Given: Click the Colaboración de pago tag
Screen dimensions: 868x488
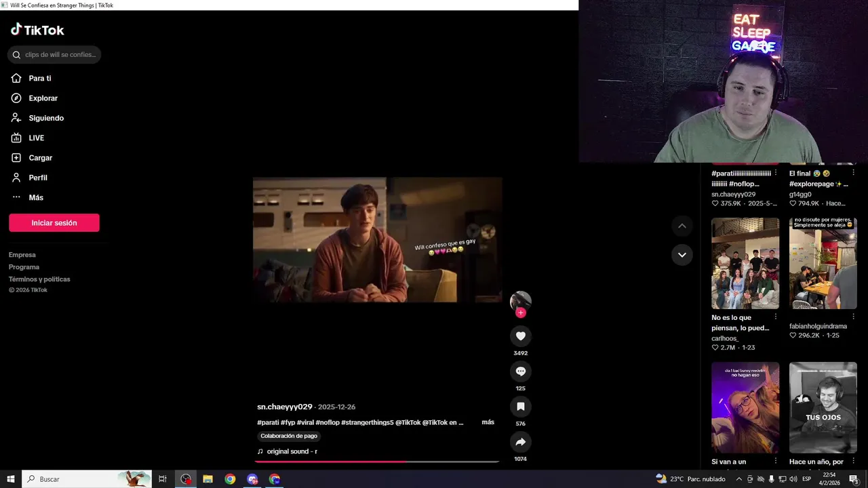Looking at the screenshot, I should [289, 436].
